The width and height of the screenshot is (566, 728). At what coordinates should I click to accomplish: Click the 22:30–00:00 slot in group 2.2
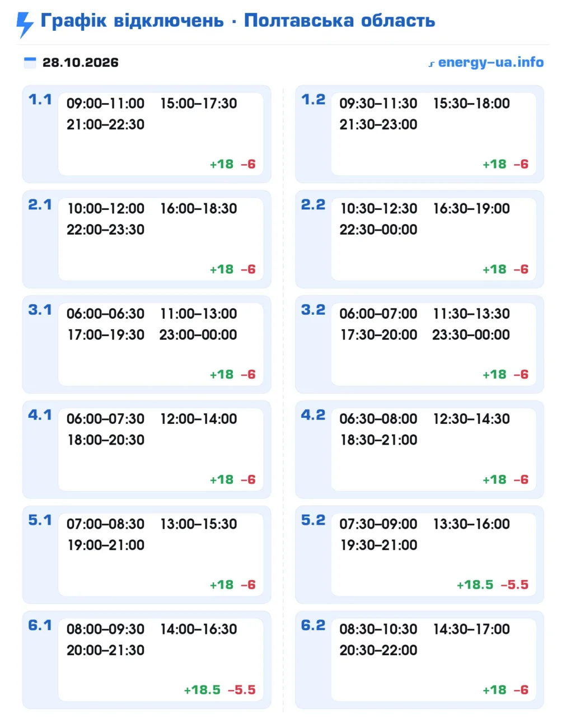(x=378, y=230)
